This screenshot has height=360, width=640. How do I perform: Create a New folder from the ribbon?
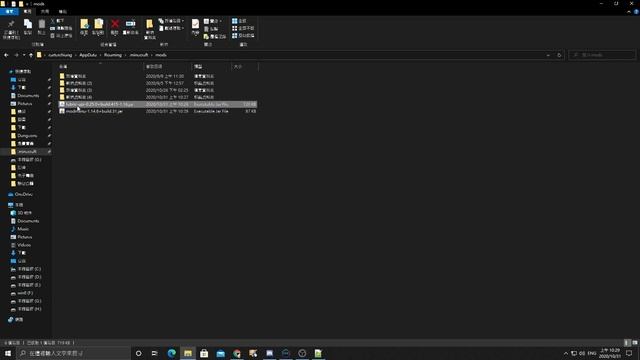click(x=150, y=29)
